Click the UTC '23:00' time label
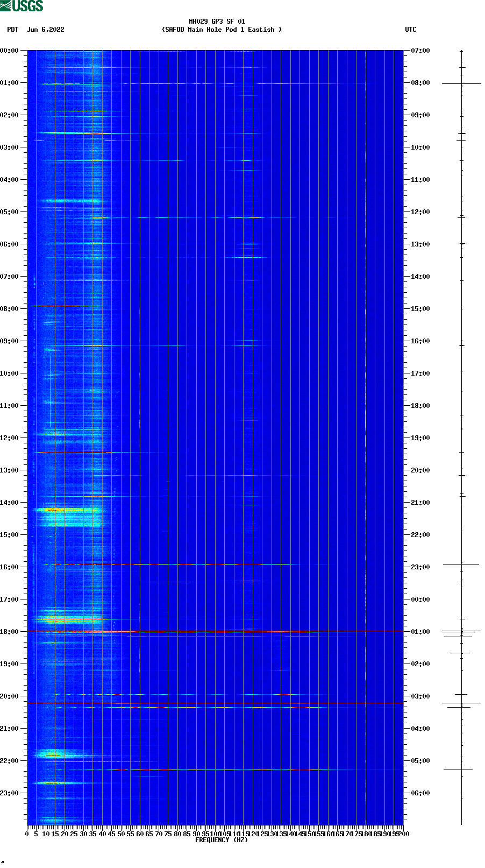This screenshot has height=868, width=485. [420, 567]
